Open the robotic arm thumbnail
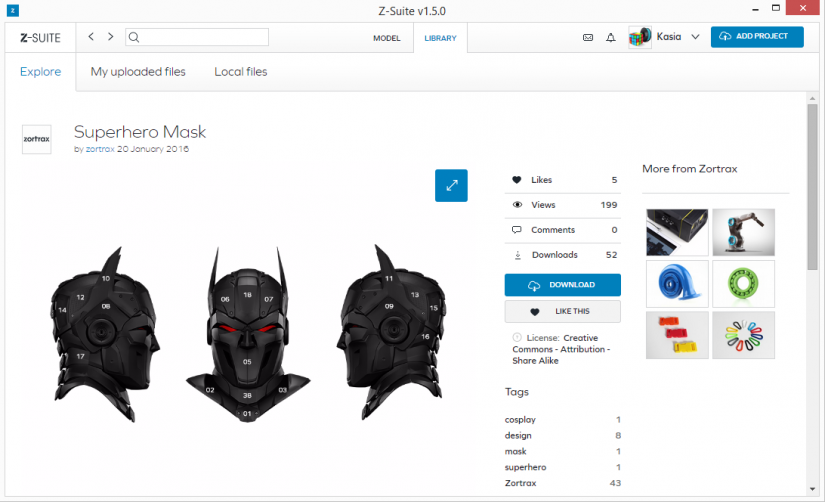Image resolution: width=825 pixels, height=502 pixels. coord(743,232)
